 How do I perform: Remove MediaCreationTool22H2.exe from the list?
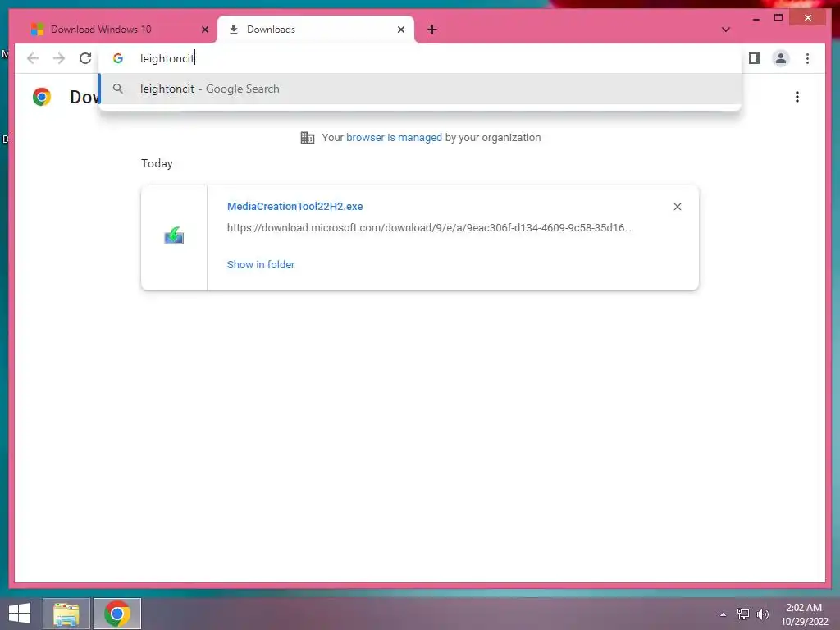coord(677,207)
